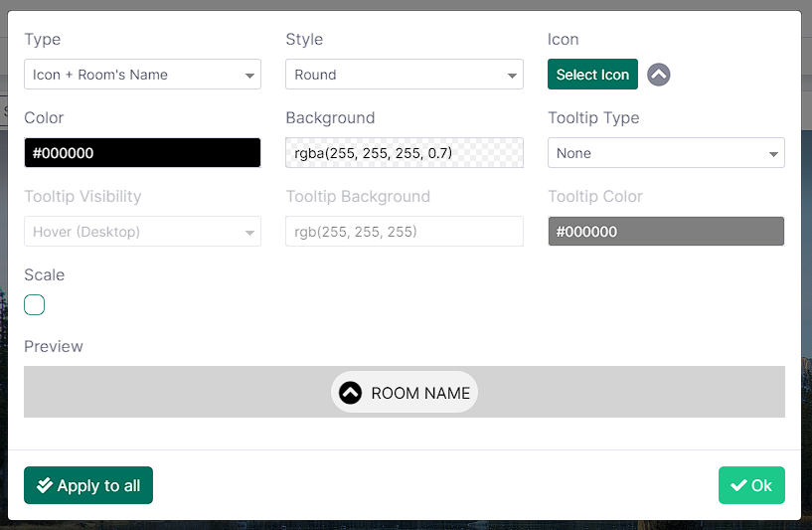Click the black Color swatch field

[x=142, y=153]
